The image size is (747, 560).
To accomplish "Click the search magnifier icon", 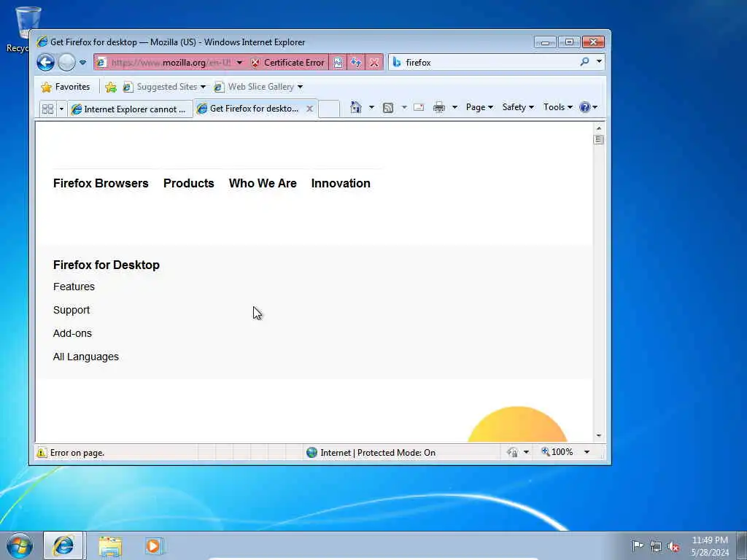I will coord(584,62).
